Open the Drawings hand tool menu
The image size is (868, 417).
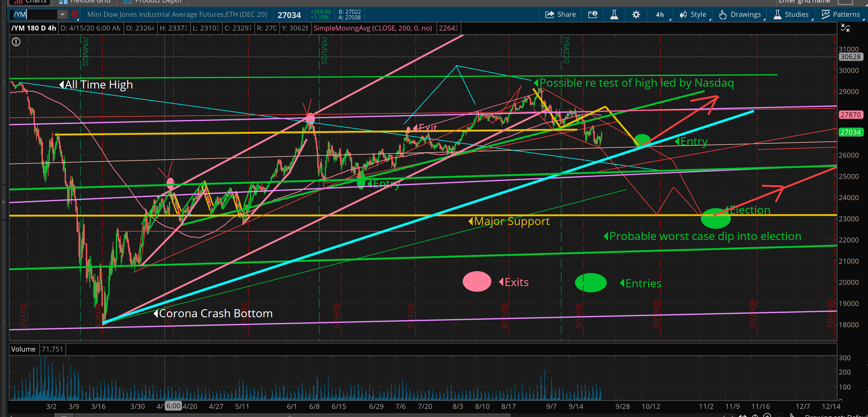[740, 14]
